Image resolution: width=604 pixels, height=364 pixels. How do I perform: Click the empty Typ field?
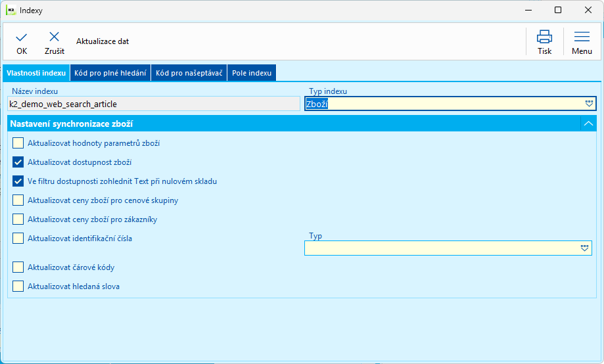point(448,248)
